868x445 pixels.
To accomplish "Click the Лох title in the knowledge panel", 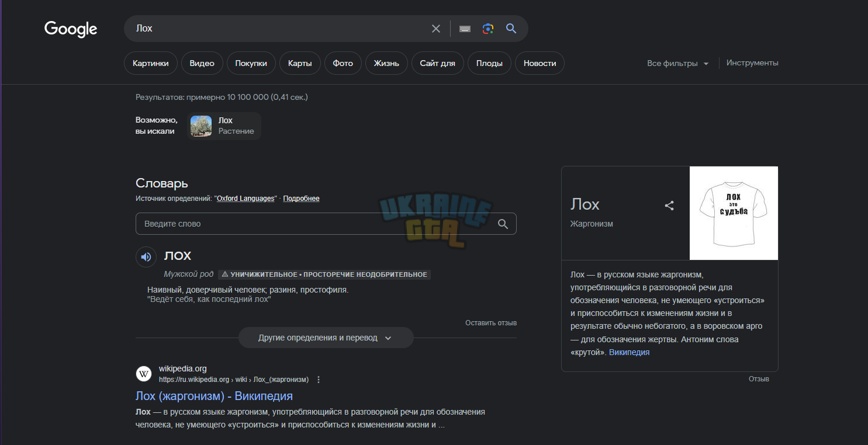I will [585, 204].
